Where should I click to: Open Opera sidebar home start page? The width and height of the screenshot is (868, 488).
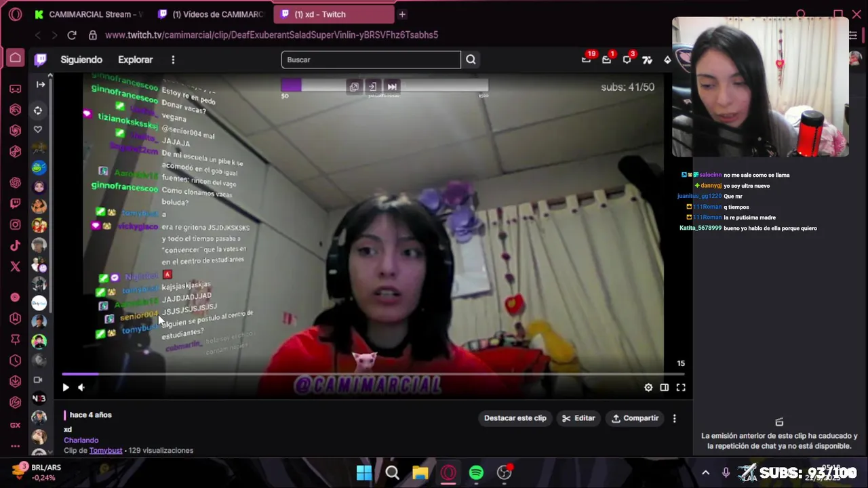pos(15,59)
